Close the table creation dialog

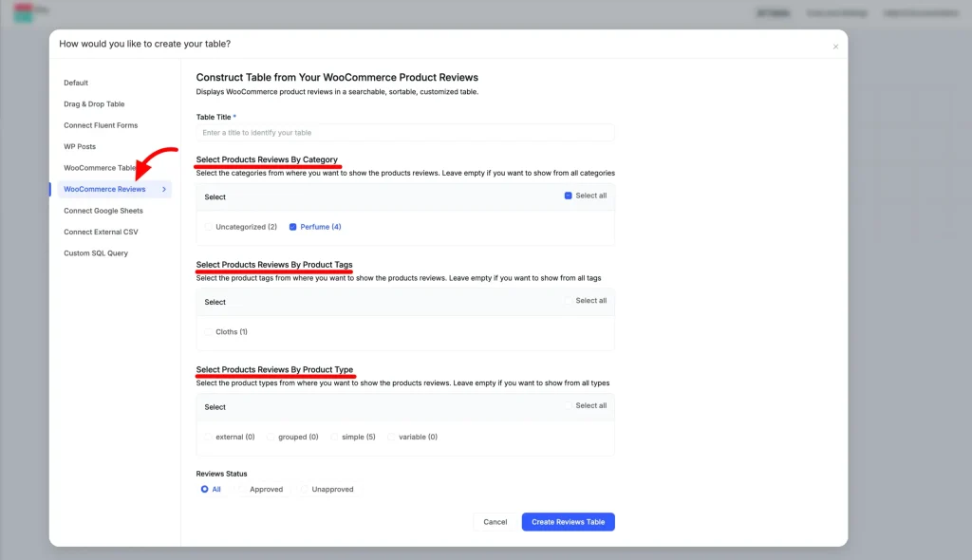point(835,46)
